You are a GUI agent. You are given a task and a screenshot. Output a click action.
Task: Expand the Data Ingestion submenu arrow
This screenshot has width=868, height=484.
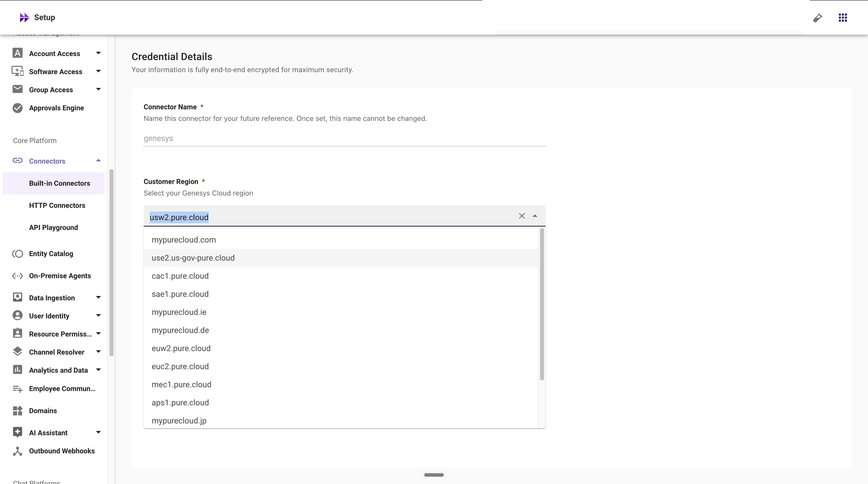[x=98, y=297]
